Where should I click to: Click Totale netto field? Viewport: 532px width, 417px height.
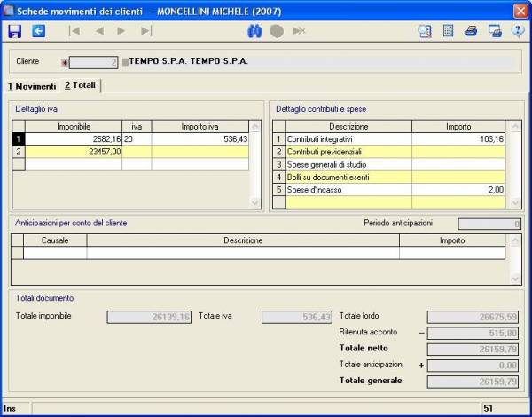(x=473, y=349)
